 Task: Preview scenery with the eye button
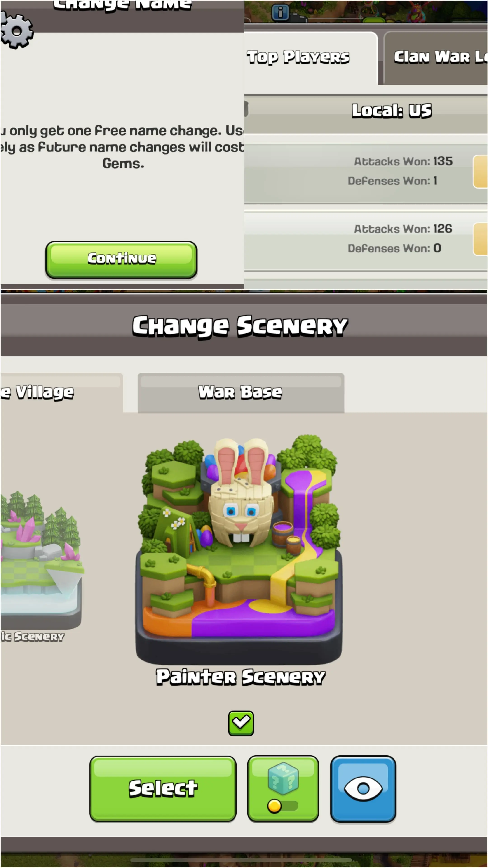[x=363, y=789]
